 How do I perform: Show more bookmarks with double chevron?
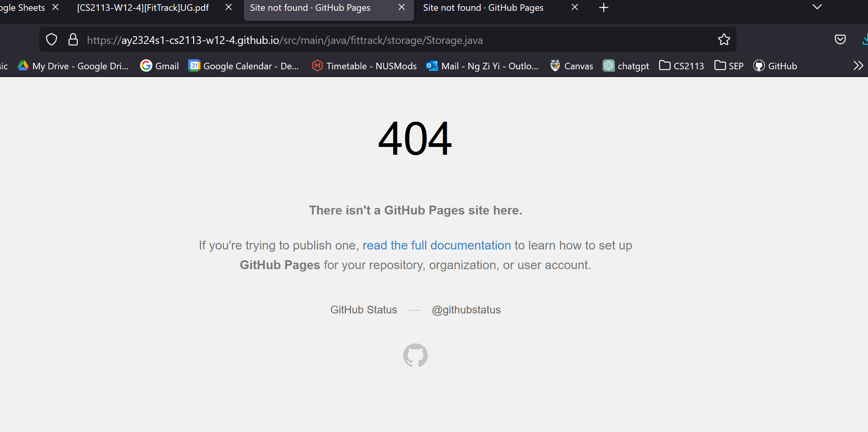tap(858, 66)
